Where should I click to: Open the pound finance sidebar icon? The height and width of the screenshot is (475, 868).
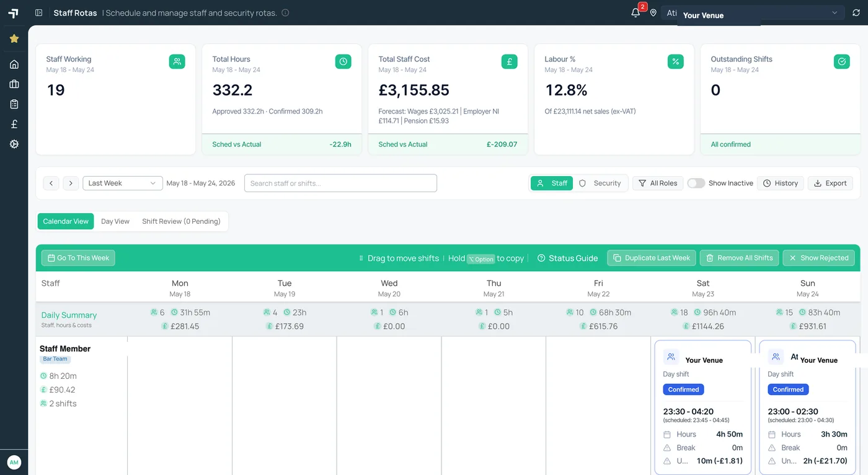14,124
